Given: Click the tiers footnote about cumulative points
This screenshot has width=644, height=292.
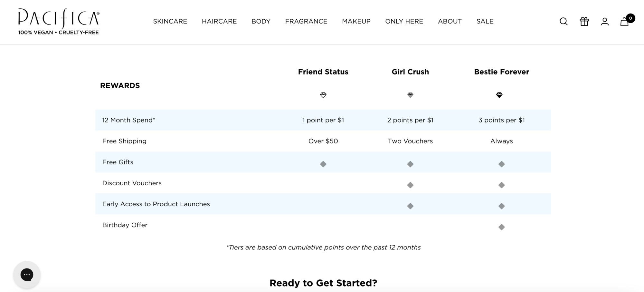Looking at the screenshot, I should [x=323, y=248].
